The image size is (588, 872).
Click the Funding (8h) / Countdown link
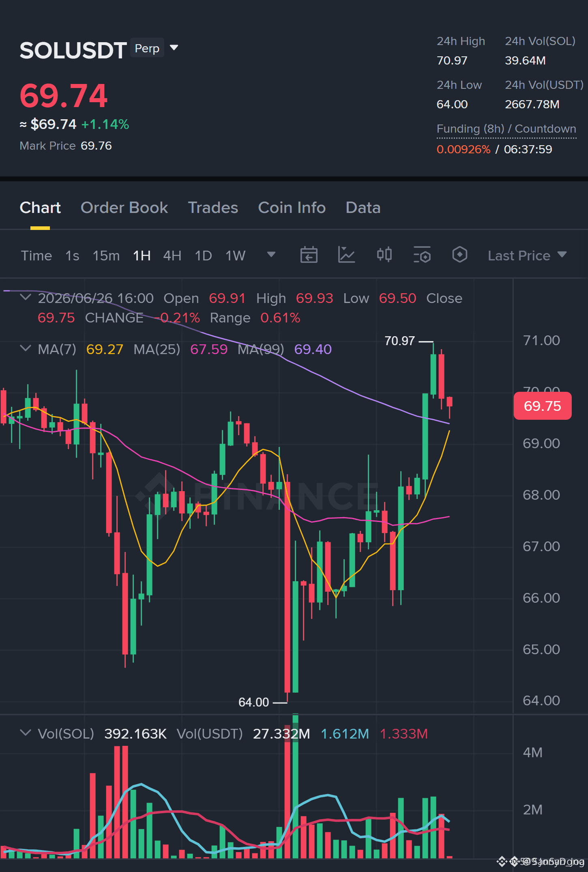tap(506, 129)
